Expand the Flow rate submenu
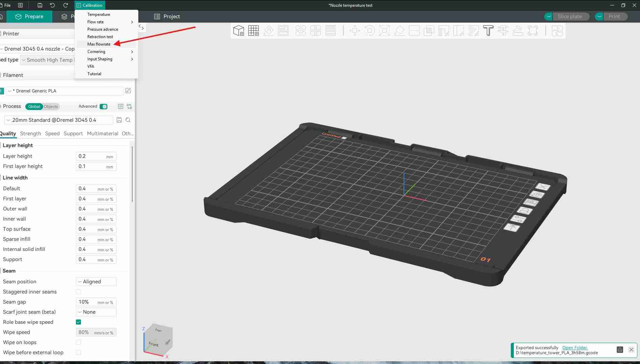Viewport: 640px width, 364px height. point(106,22)
